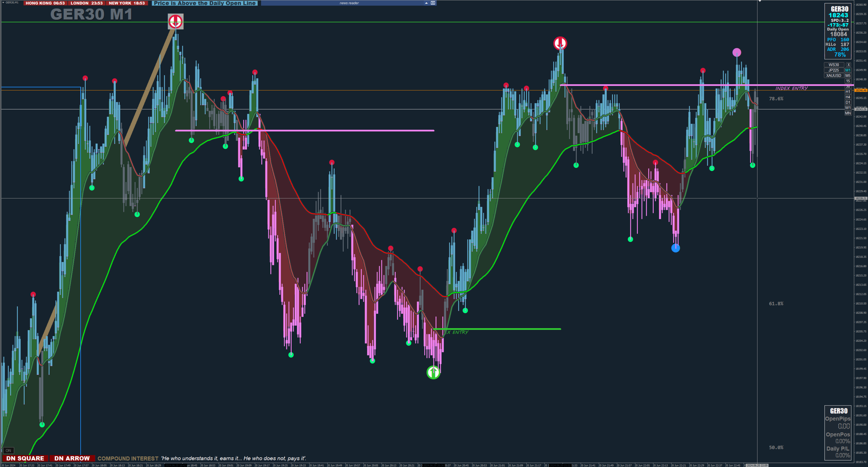Switch the chart symbol to XAUUSD
This screenshot has height=467, width=868.
point(834,76)
